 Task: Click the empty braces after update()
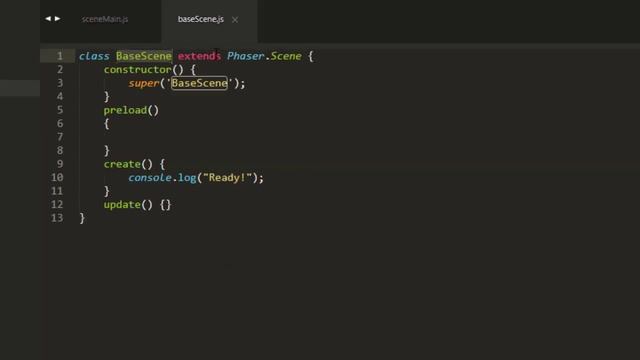click(x=165, y=204)
